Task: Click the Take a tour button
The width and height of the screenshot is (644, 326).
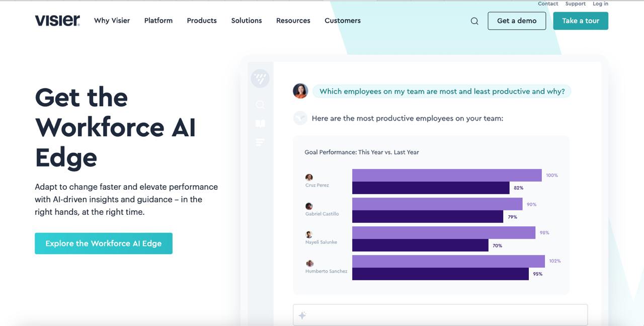Action: point(581,21)
